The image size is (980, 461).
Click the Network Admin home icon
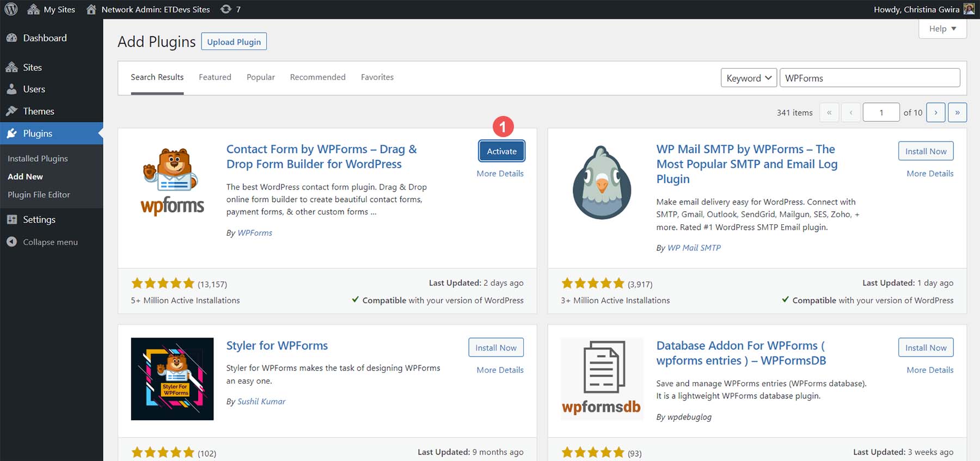pos(91,9)
